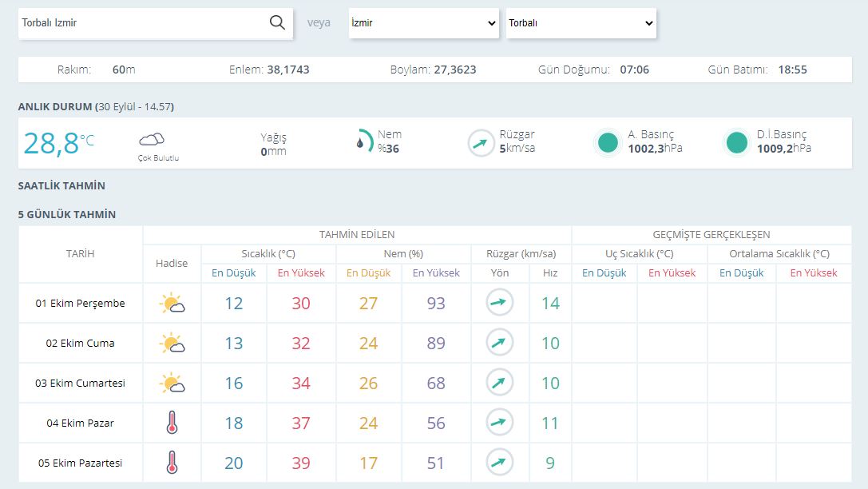
Task: Click the Hadise column header
Action: [x=172, y=264]
